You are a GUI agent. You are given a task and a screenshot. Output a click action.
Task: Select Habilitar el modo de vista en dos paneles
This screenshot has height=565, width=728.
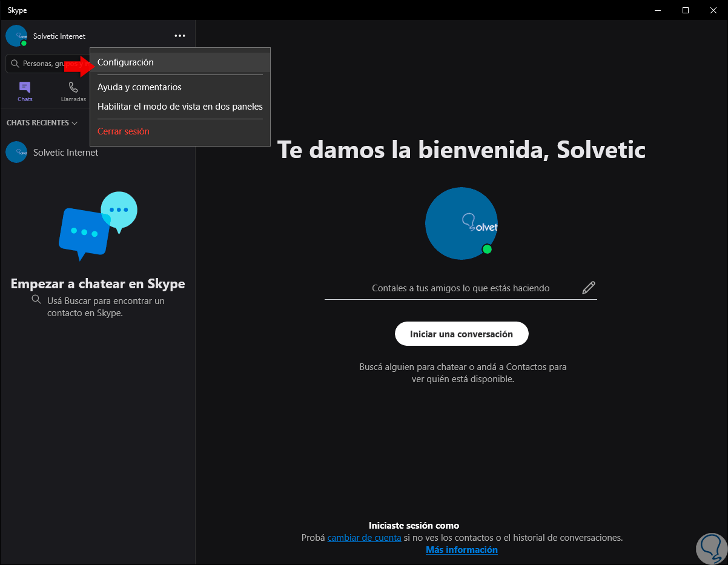pyautogui.click(x=180, y=107)
